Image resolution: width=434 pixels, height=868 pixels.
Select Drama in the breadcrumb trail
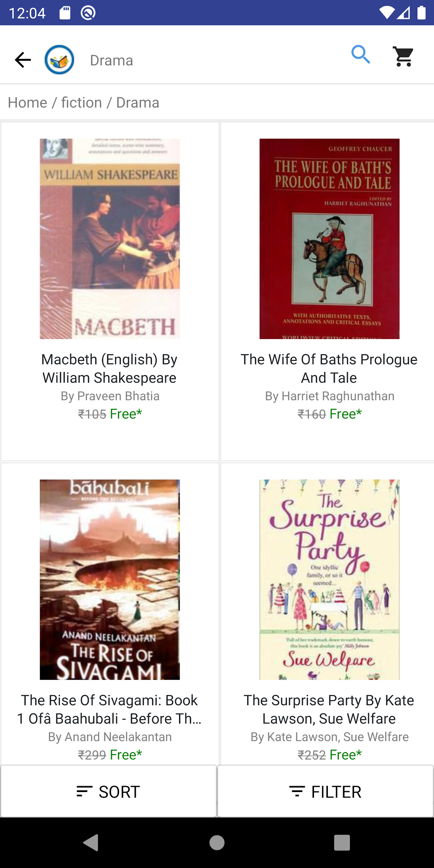138,102
